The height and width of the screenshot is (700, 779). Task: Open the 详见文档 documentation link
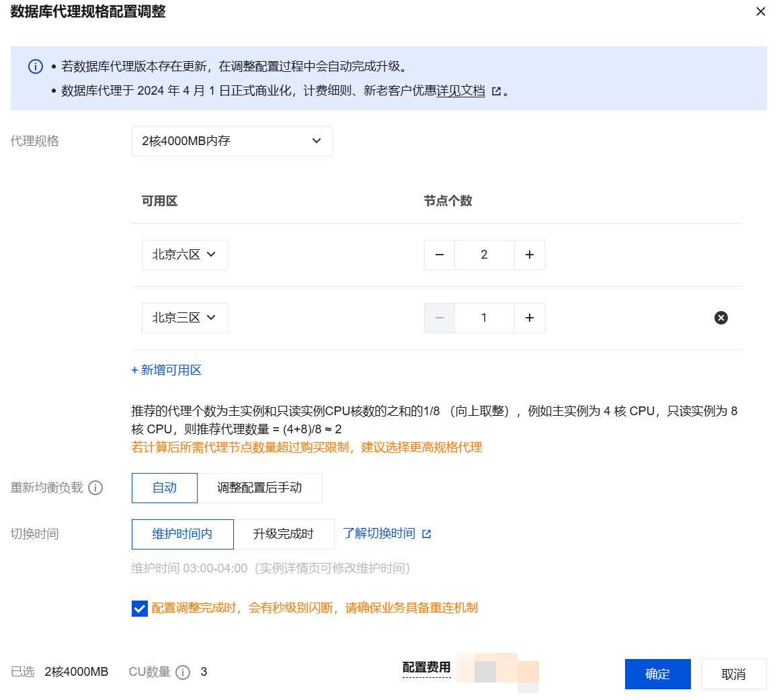coord(461,91)
